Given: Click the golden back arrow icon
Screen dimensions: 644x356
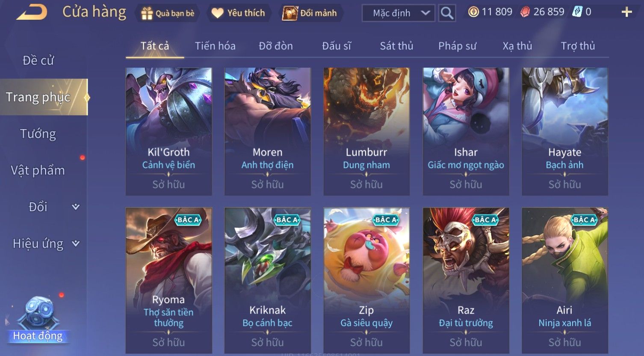Looking at the screenshot, I should (x=32, y=12).
